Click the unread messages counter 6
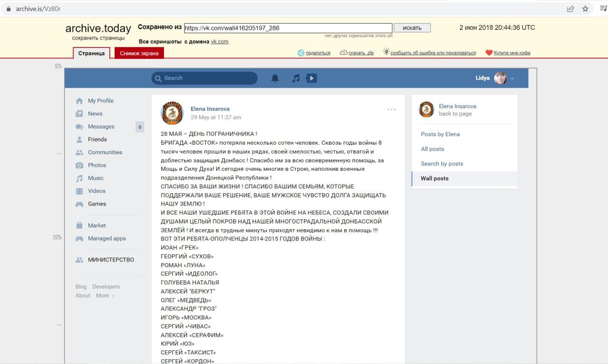The width and height of the screenshot is (608, 364). click(140, 127)
